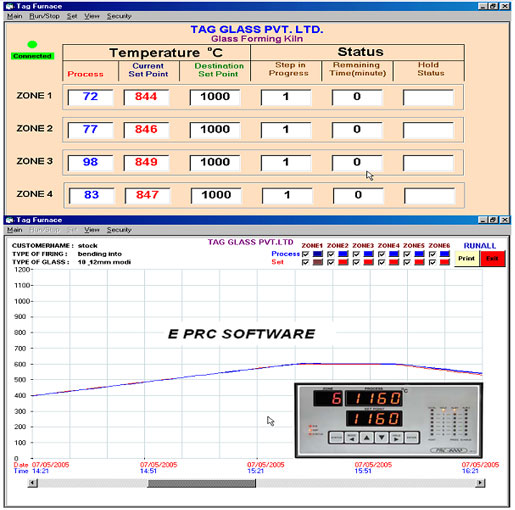Screen dimensions: 515x510
Task: Toggle the ZONE2 Process checkbox
Action: pyautogui.click(x=331, y=254)
